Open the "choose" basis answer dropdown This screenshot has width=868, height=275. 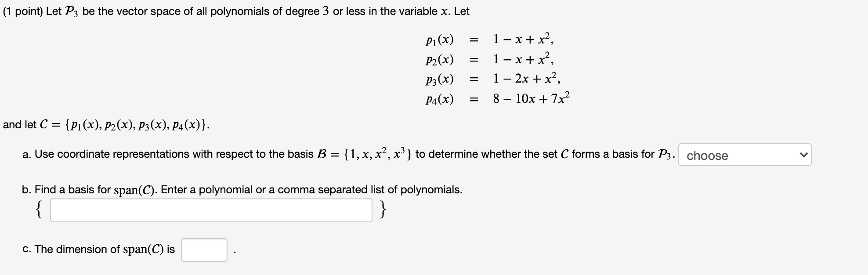[x=745, y=155]
